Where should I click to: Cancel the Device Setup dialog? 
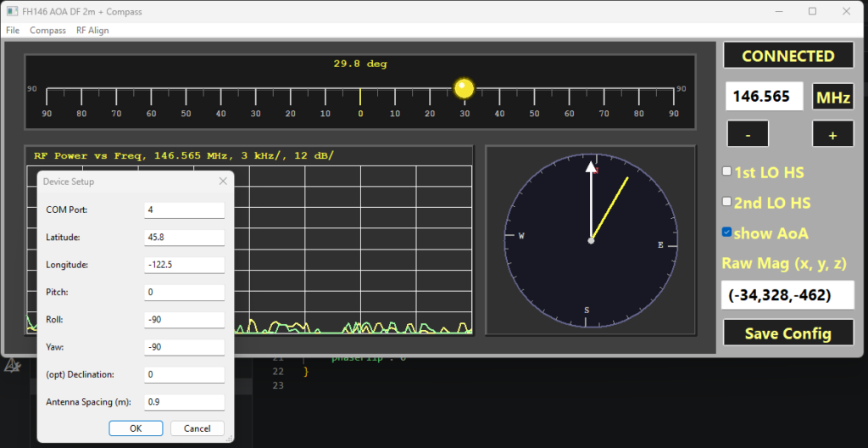(197, 428)
